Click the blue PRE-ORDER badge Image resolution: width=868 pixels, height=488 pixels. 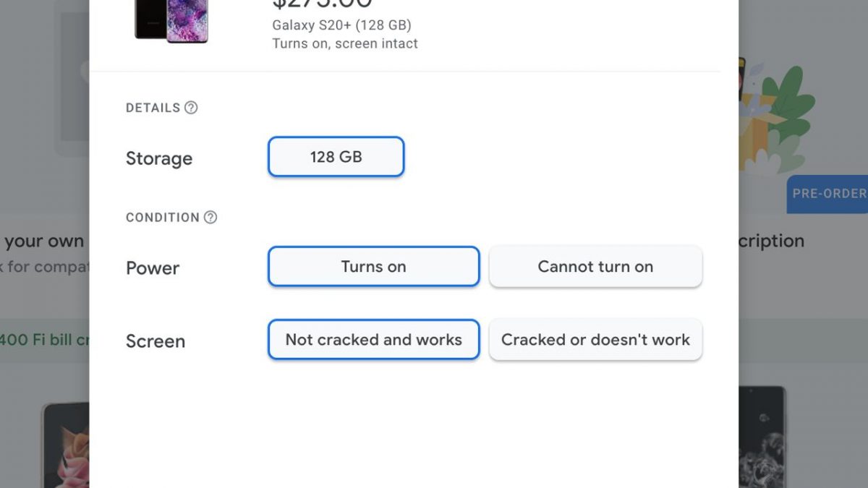(x=829, y=194)
